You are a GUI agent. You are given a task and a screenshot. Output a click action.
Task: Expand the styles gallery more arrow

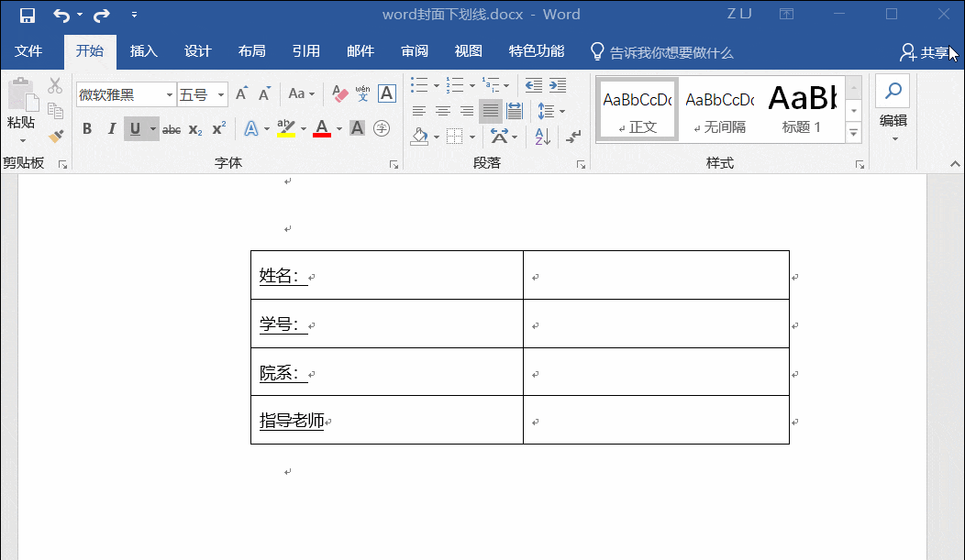click(854, 132)
